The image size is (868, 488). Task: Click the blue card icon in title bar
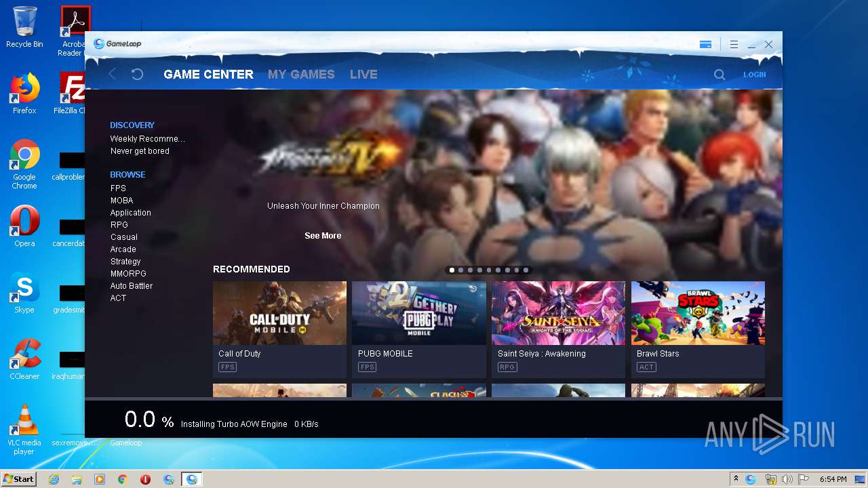tap(705, 45)
